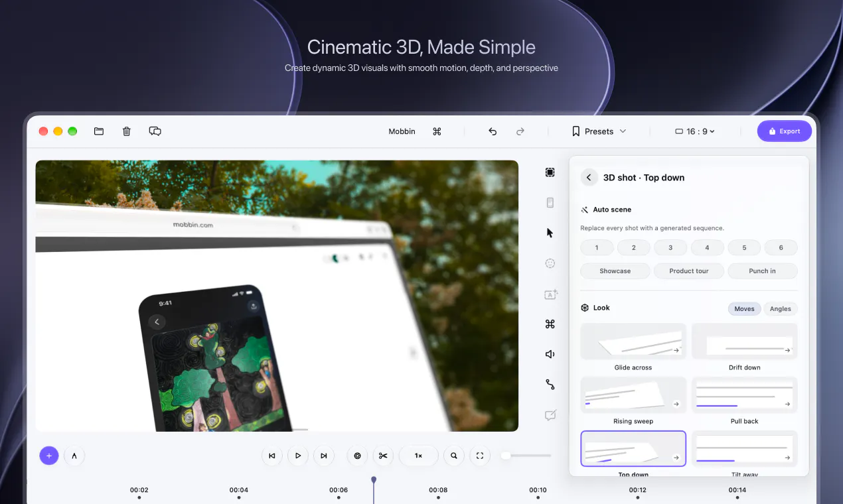843x504 pixels.
Task: Select the motion path tool
Action: (550, 385)
